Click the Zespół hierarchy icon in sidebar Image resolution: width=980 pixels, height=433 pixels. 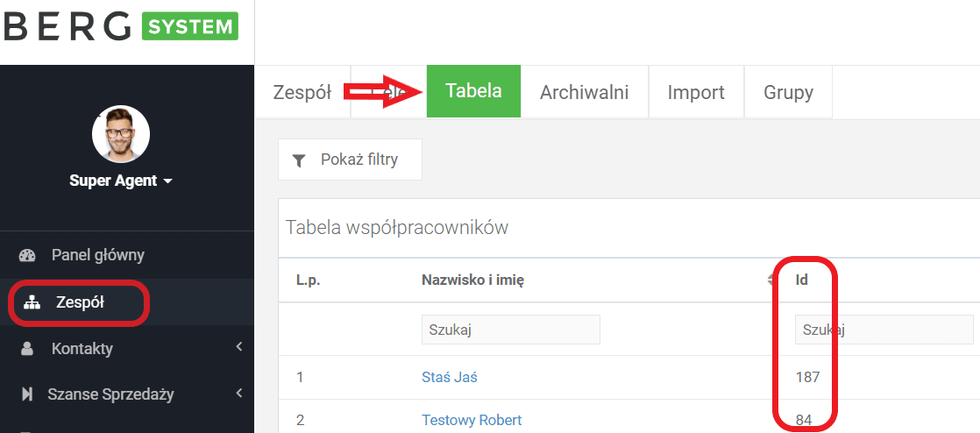(32, 303)
